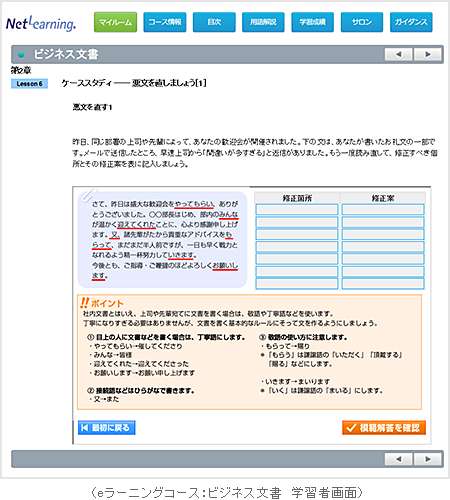The image size is (450, 500).
Task: Click the previous-page arrow in the ビジネス文書 header
Action: coord(399,54)
